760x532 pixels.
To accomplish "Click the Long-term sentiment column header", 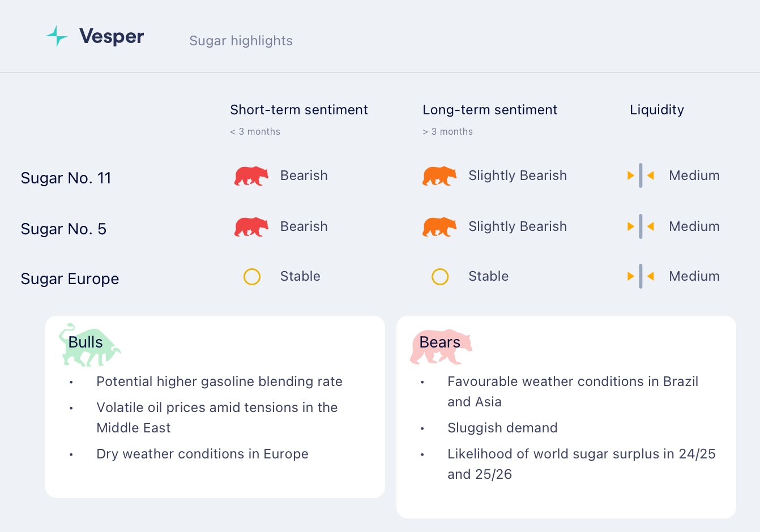I will point(490,110).
